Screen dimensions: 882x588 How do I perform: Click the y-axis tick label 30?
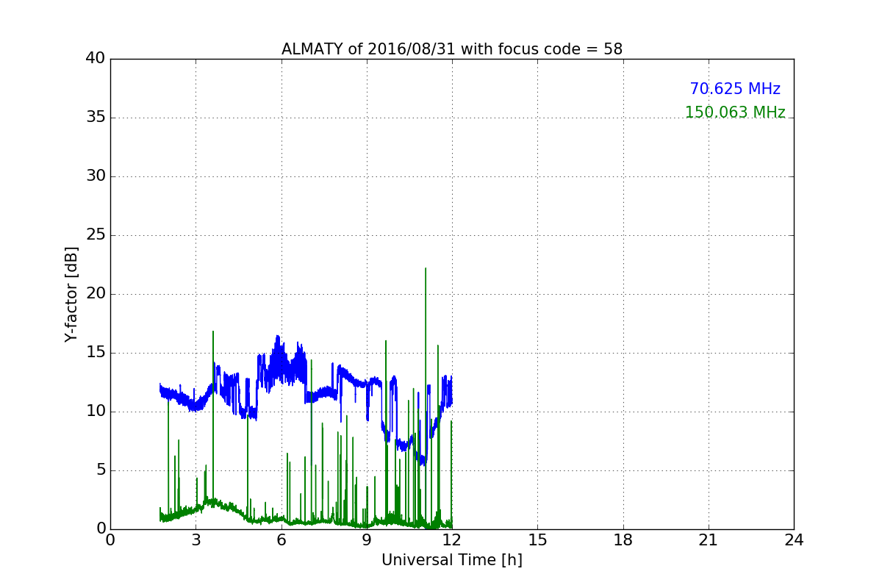96,176
